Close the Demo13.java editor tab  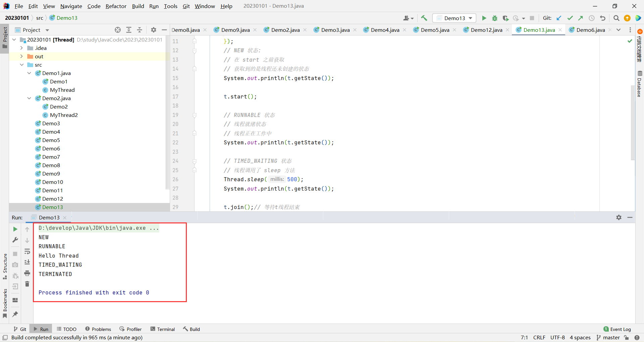(x=560, y=30)
